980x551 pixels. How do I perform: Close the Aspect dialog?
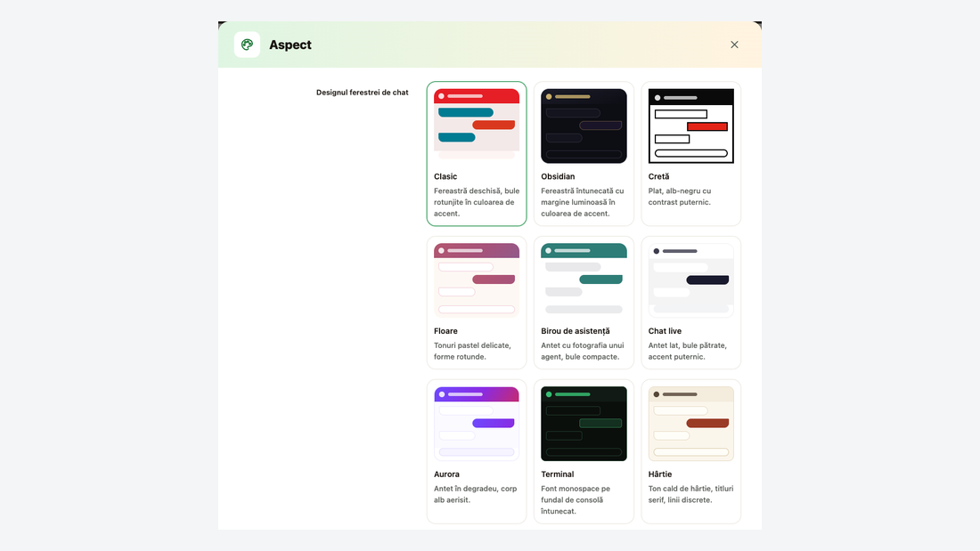[734, 45]
